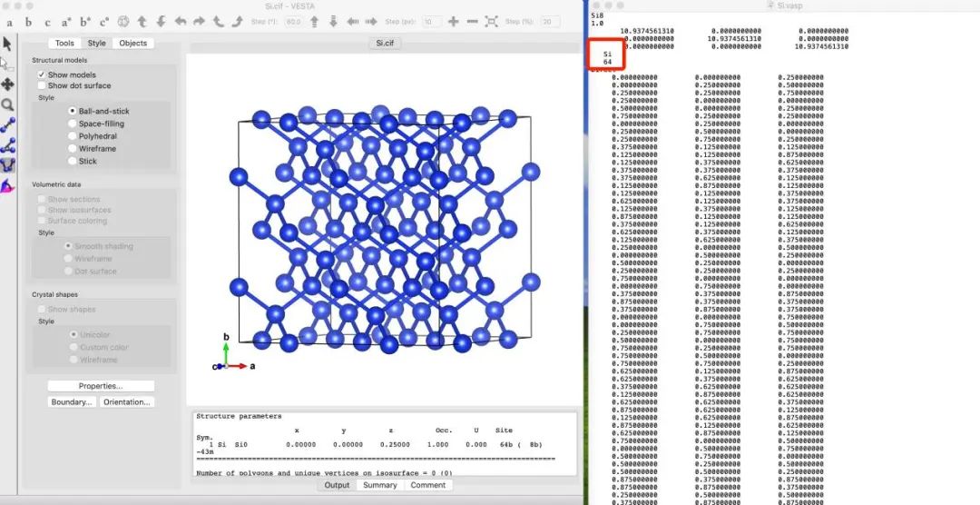Zoom in with the plus icon
The height and width of the screenshot is (505, 980).
click(x=453, y=21)
